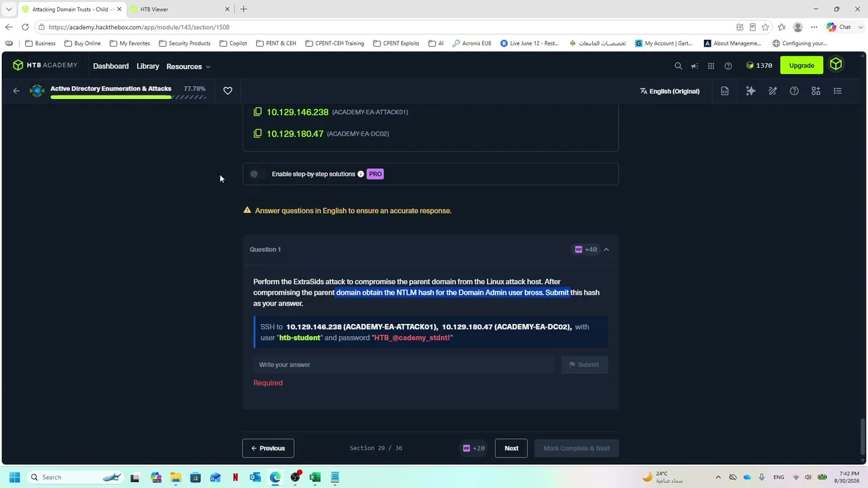Click the Mark Complete & Next button
The width and height of the screenshot is (868, 488).
[x=576, y=448]
